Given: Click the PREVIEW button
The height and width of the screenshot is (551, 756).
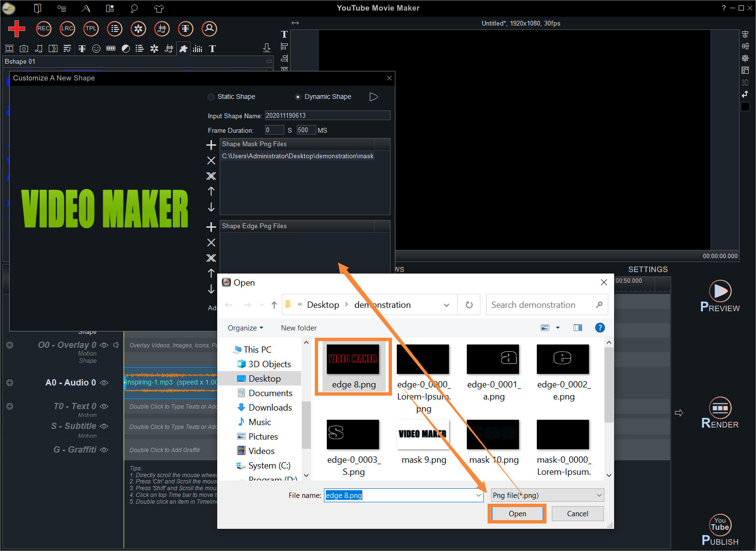Looking at the screenshot, I should pyautogui.click(x=720, y=296).
